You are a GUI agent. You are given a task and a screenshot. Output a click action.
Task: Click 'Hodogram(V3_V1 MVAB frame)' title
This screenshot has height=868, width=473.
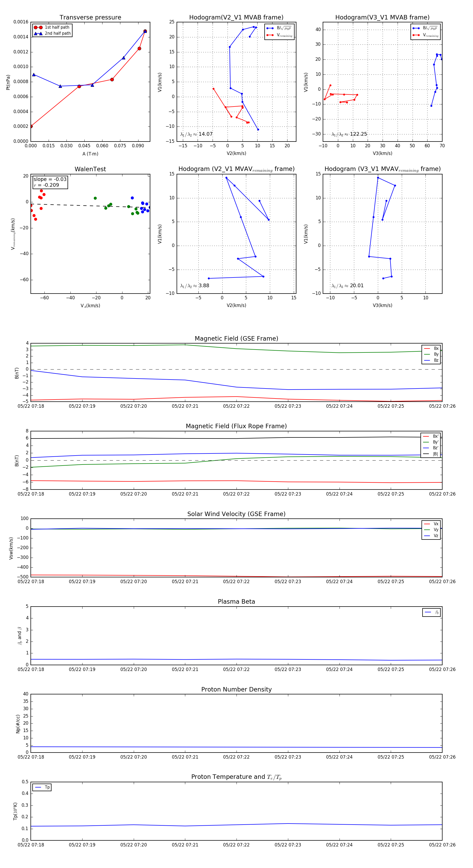pos(382,18)
